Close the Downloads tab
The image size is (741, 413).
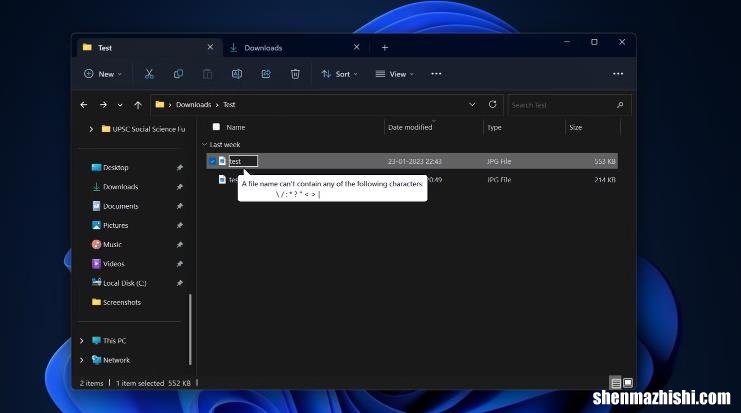pyautogui.click(x=357, y=47)
